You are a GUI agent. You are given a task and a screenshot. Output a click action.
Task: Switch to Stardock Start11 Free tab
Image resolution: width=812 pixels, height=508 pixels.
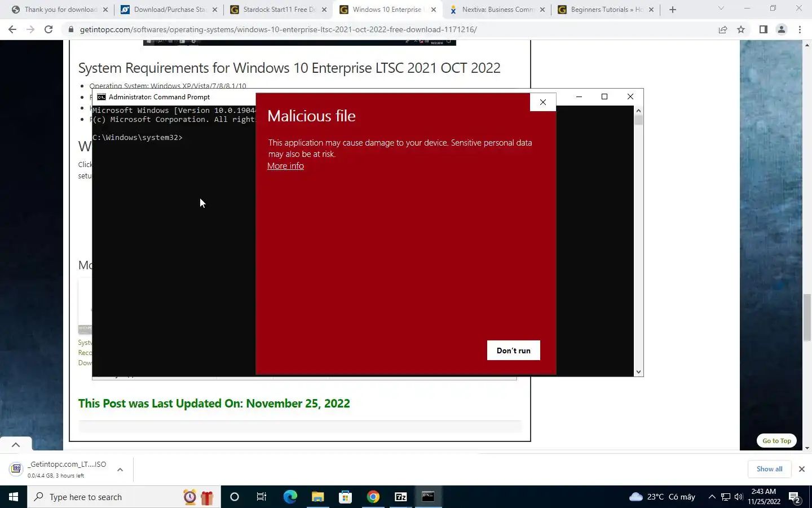[x=277, y=10]
